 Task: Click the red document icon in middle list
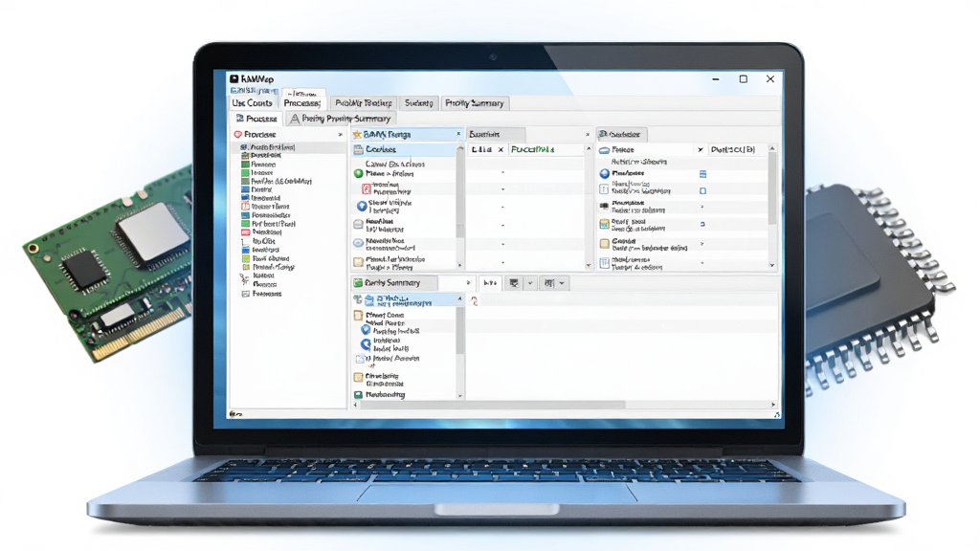367,188
